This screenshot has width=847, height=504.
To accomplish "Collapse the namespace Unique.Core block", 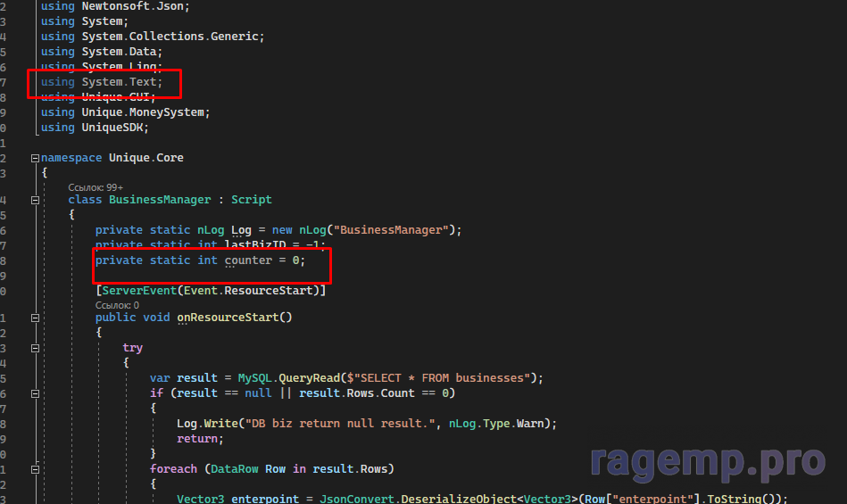I will 35,158.
